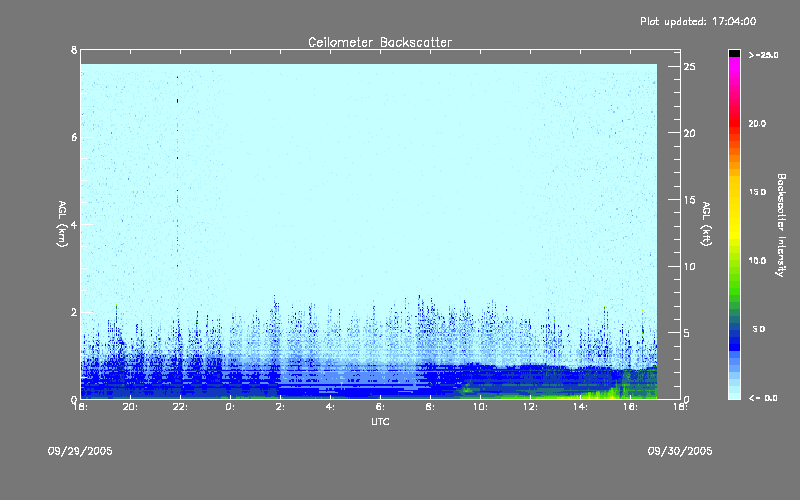Select the "2:" hour tick on UTC axis

click(280, 407)
